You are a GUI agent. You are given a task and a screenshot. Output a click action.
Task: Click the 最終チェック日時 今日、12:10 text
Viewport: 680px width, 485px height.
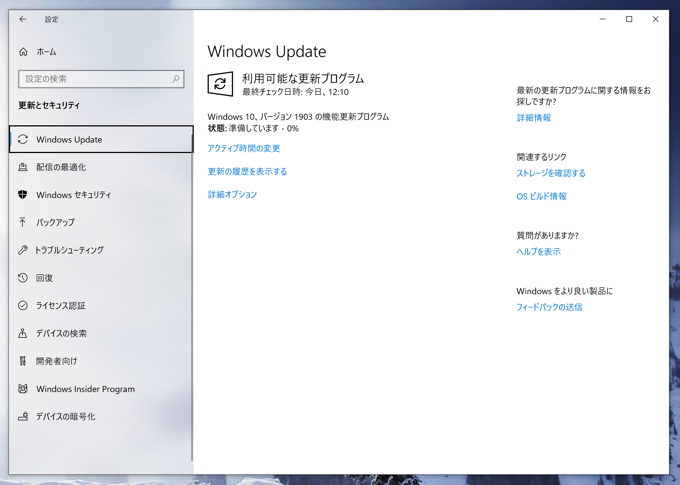(x=295, y=92)
